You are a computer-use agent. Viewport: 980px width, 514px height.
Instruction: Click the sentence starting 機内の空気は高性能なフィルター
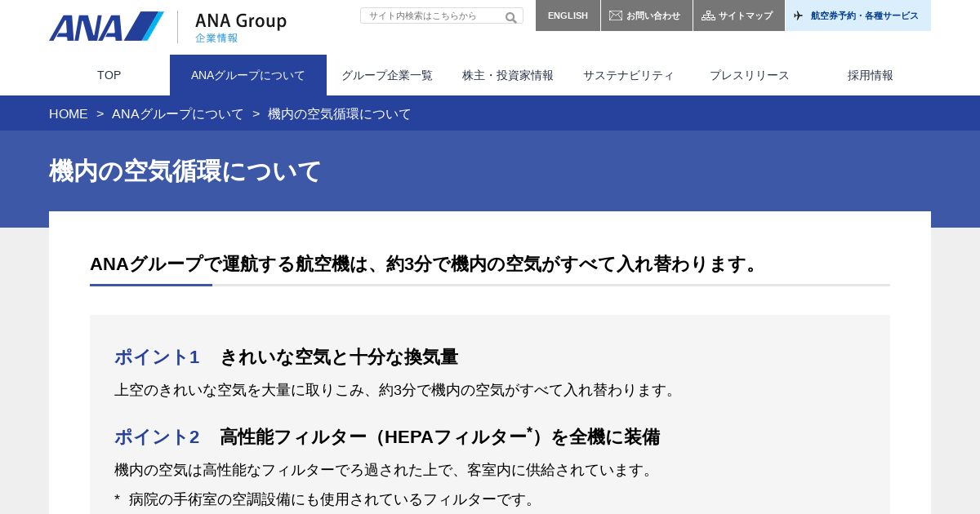pyautogui.click(x=386, y=470)
